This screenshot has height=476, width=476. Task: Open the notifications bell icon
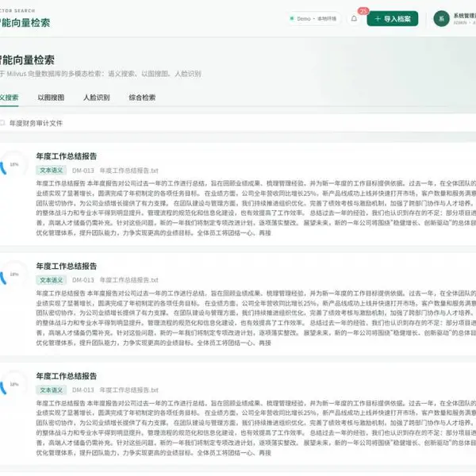click(x=354, y=19)
